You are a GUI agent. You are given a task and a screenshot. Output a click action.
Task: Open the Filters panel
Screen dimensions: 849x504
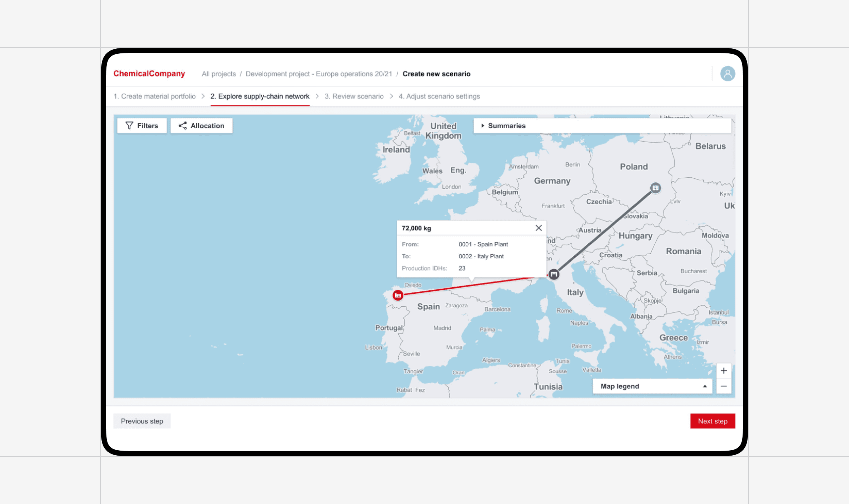tap(142, 126)
